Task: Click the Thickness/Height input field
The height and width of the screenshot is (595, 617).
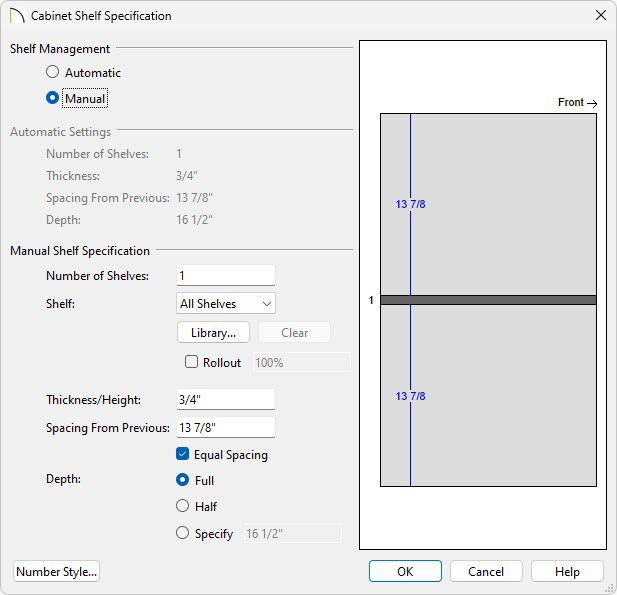Action: (x=225, y=399)
